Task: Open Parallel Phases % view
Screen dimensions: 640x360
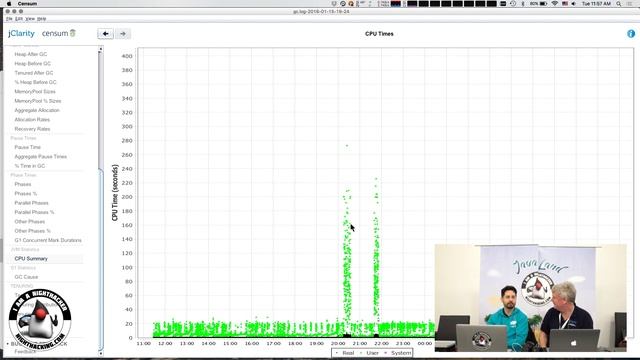Action: pos(34,212)
